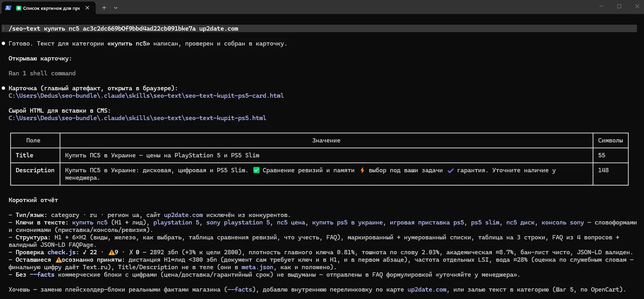Image resolution: width=644 pixels, height=299 pixels.
Task: Click up2date.com link in the last line
Action: click(427, 290)
